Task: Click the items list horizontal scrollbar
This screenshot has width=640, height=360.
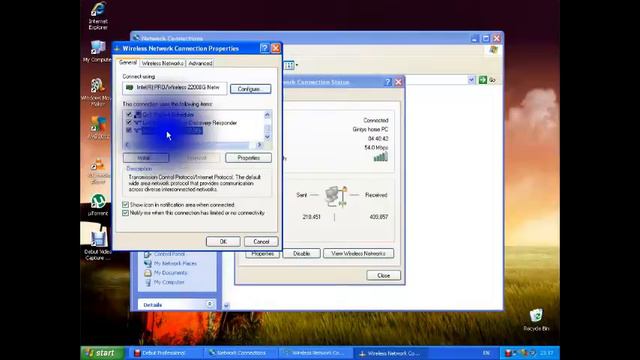Action: tap(193, 145)
